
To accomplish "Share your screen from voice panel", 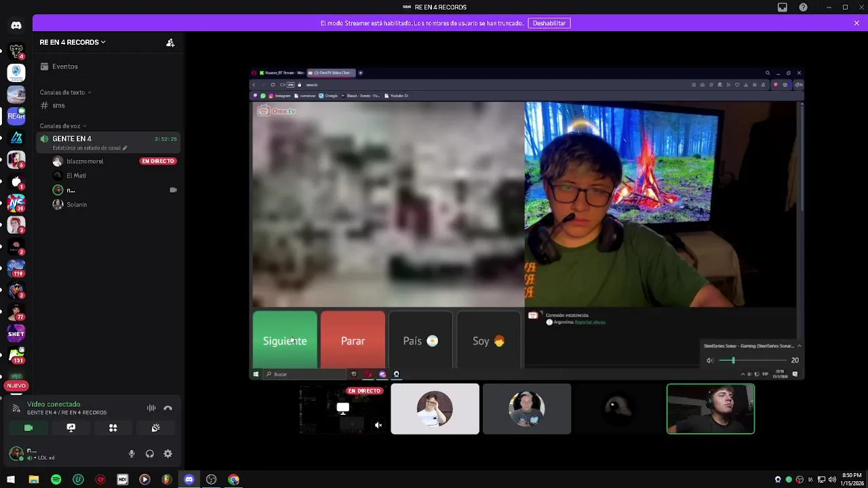I will (71, 428).
